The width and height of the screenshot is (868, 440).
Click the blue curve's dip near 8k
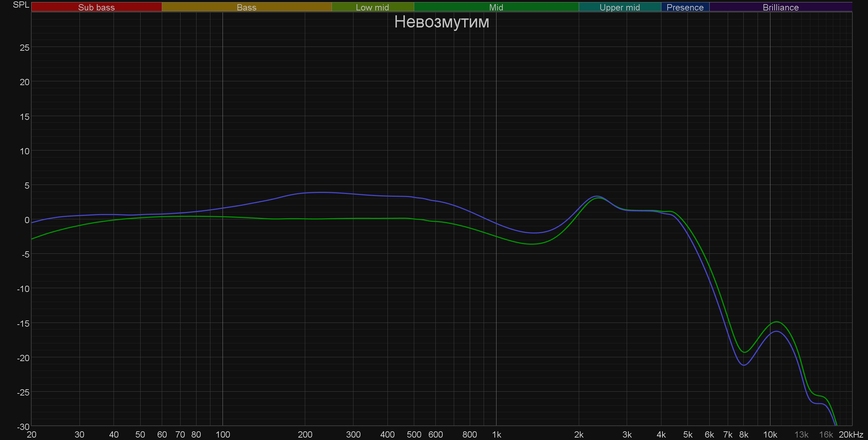pos(743,365)
